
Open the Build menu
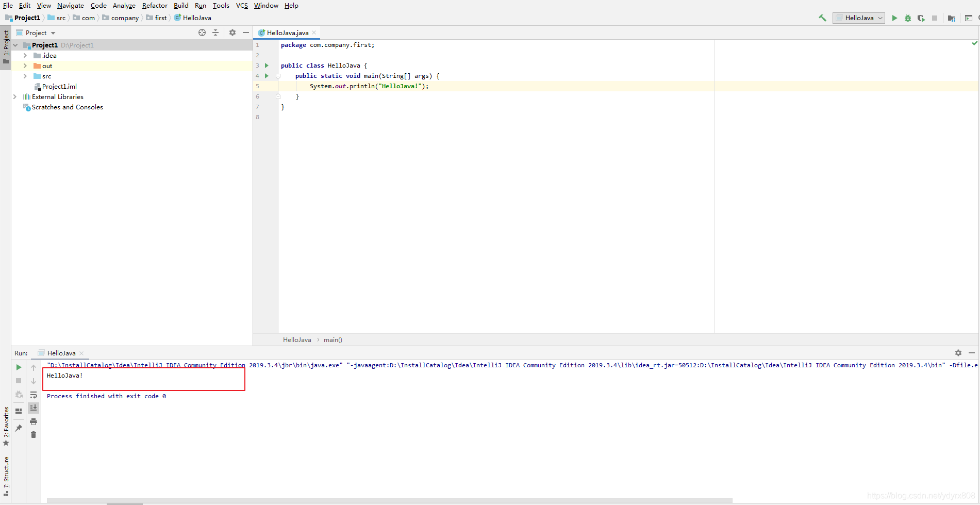181,6
